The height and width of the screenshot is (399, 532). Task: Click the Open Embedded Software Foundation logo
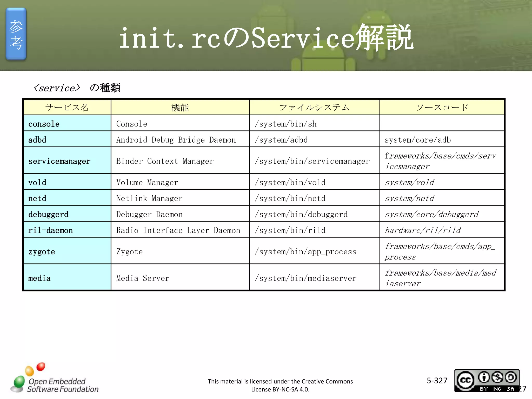(55, 378)
